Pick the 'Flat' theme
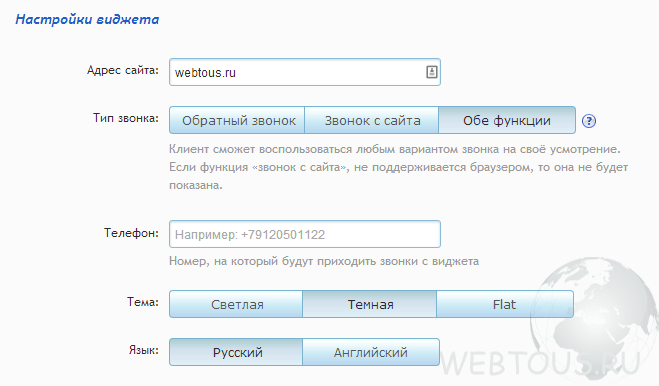659x386 pixels. (x=505, y=304)
